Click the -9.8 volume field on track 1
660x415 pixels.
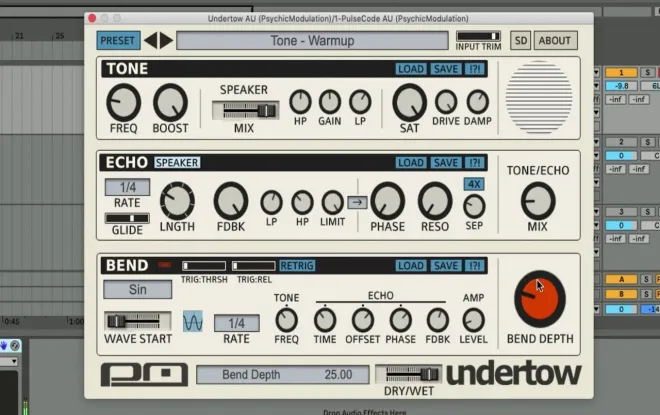point(621,86)
